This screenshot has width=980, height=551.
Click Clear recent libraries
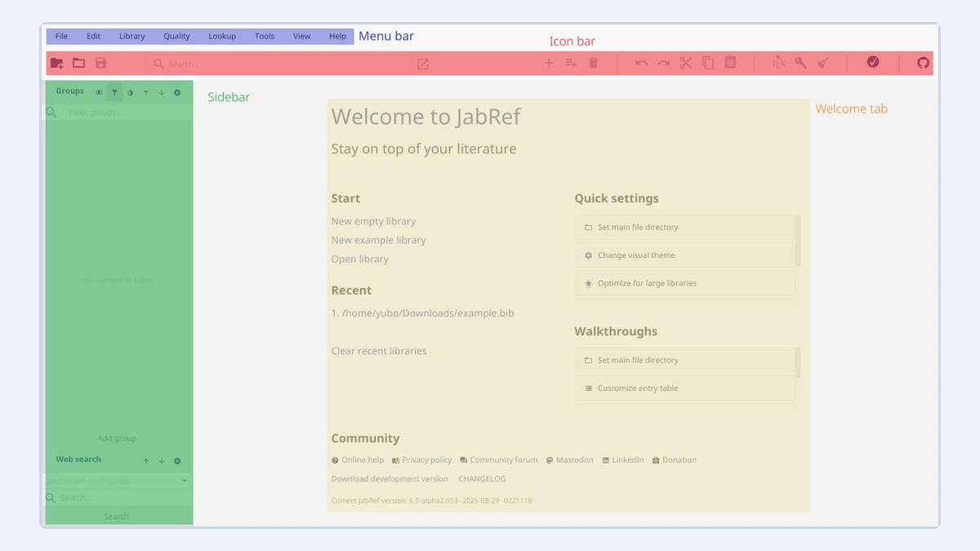click(x=379, y=351)
